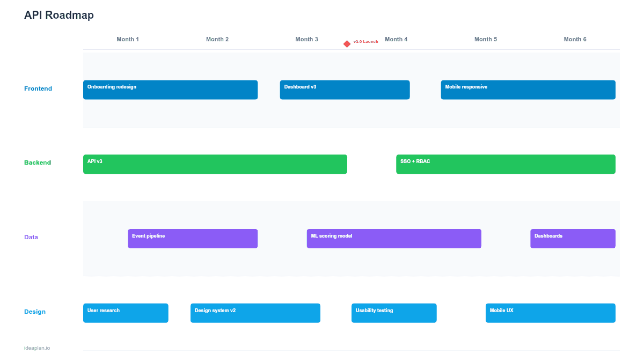This screenshot has height=362, width=644.
Task: Open the ideaplan.io link
Action: point(36,347)
